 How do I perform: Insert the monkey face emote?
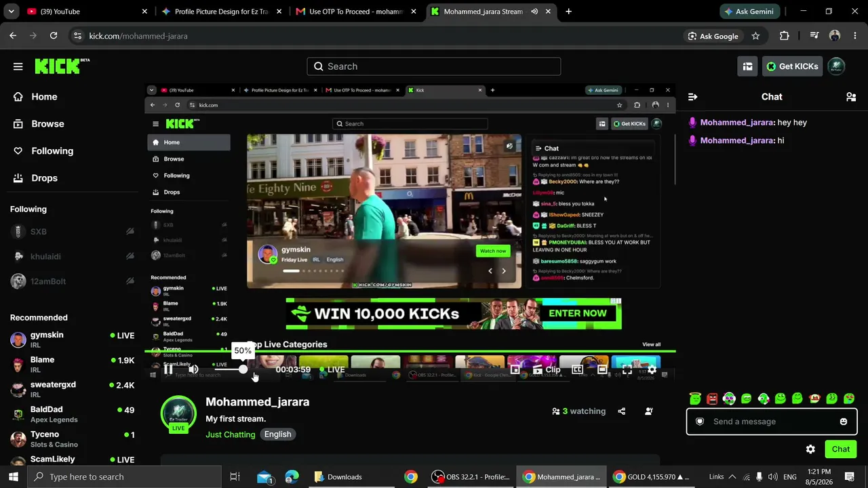814,399
